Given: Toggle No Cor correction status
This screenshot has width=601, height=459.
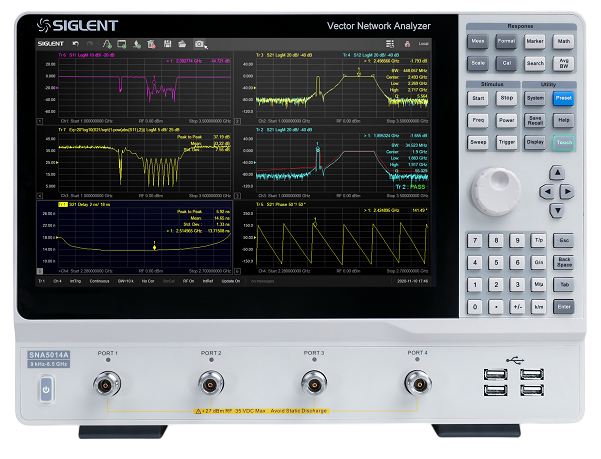Looking at the screenshot, I should pos(148,281).
